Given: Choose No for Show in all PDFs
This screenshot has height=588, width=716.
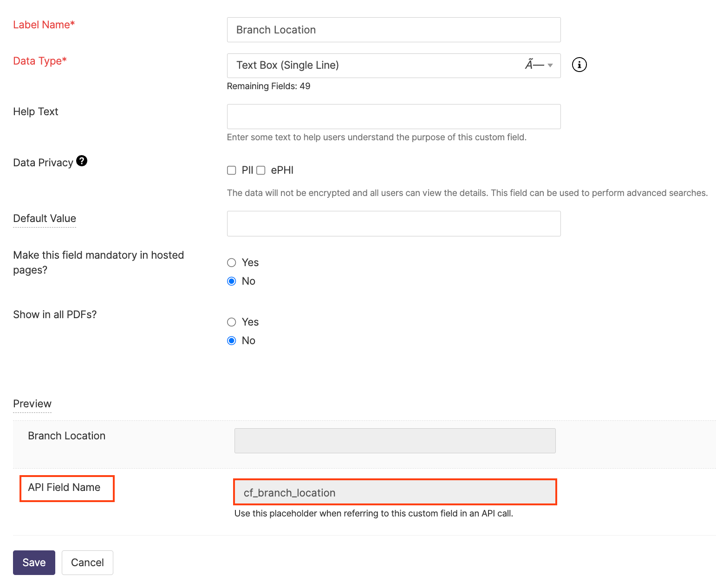Looking at the screenshot, I should tap(232, 341).
